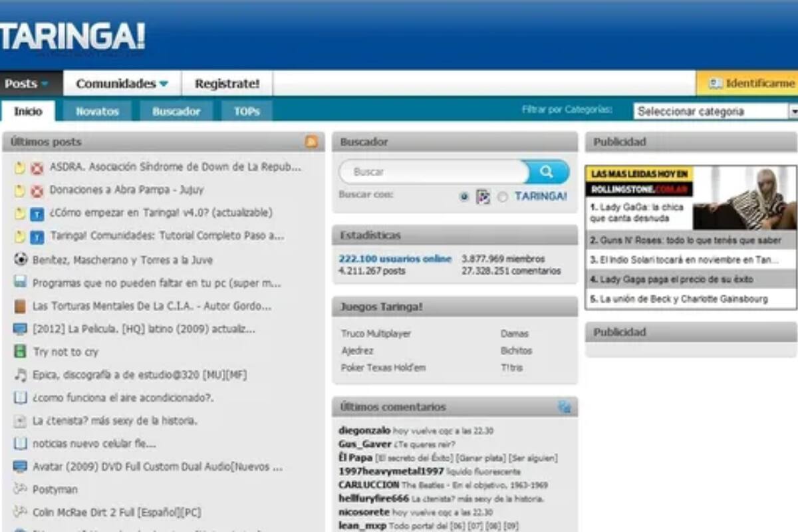
Task: Click the book icon beside noticias nuevo celular
Action: pos(21,444)
